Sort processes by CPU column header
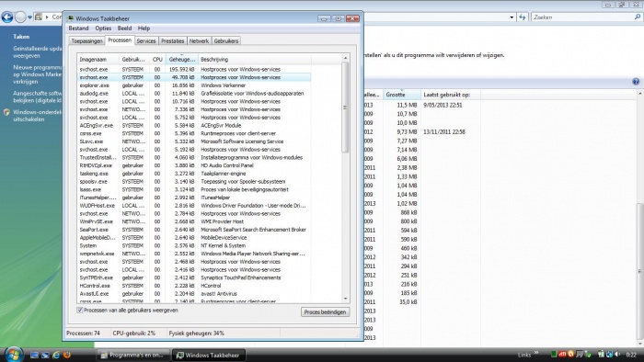 point(157,60)
